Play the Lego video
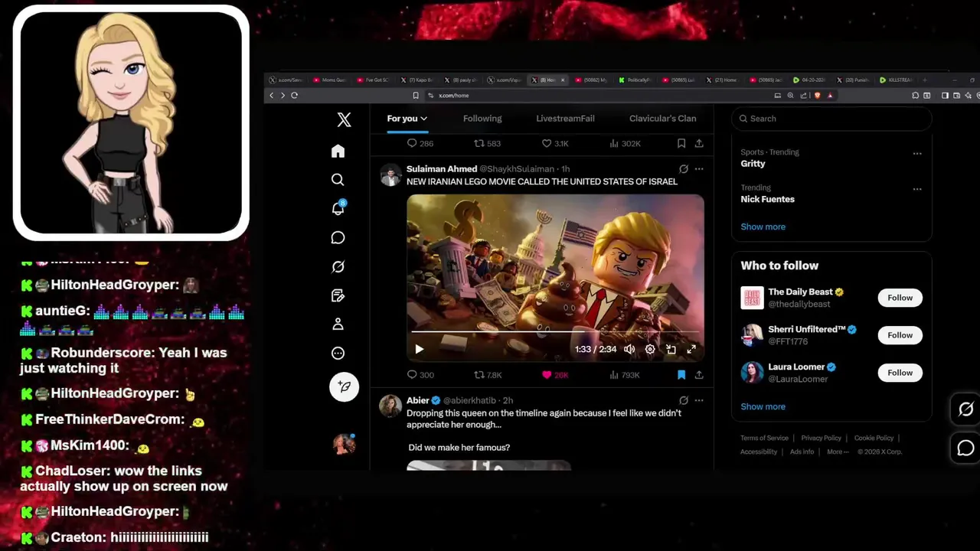980x551 pixels. [419, 349]
